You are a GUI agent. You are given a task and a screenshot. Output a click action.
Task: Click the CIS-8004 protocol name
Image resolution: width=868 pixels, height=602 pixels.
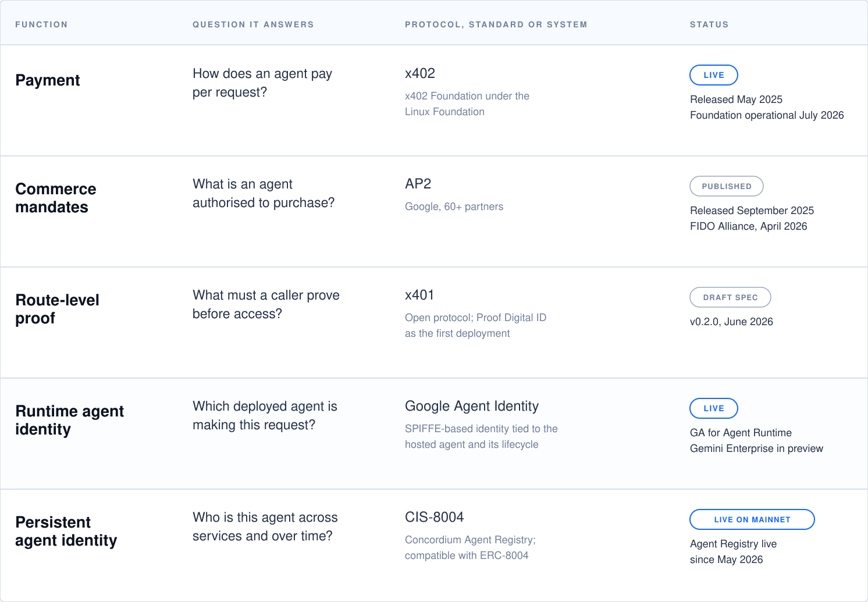click(435, 517)
